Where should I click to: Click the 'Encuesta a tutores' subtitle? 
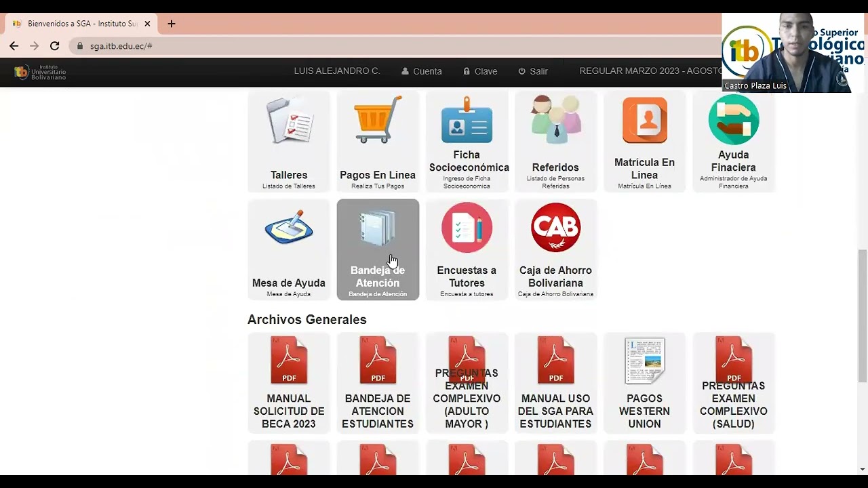(467, 294)
